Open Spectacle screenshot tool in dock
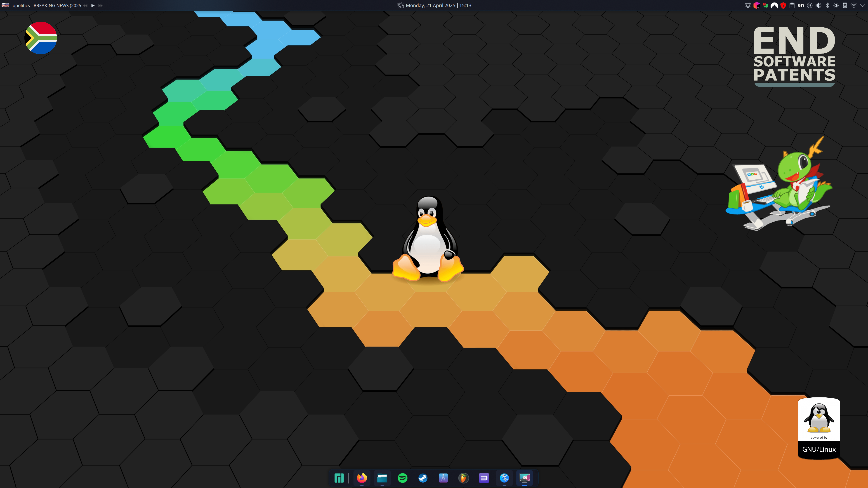The width and height of the screenshot is (868, 488). (x=525, y=478)
